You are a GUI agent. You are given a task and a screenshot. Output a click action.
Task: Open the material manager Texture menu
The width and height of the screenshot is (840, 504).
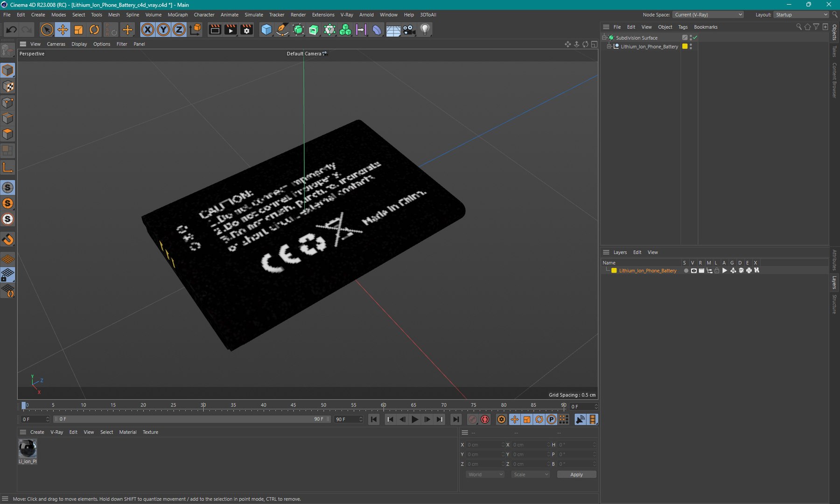[150, 432]
